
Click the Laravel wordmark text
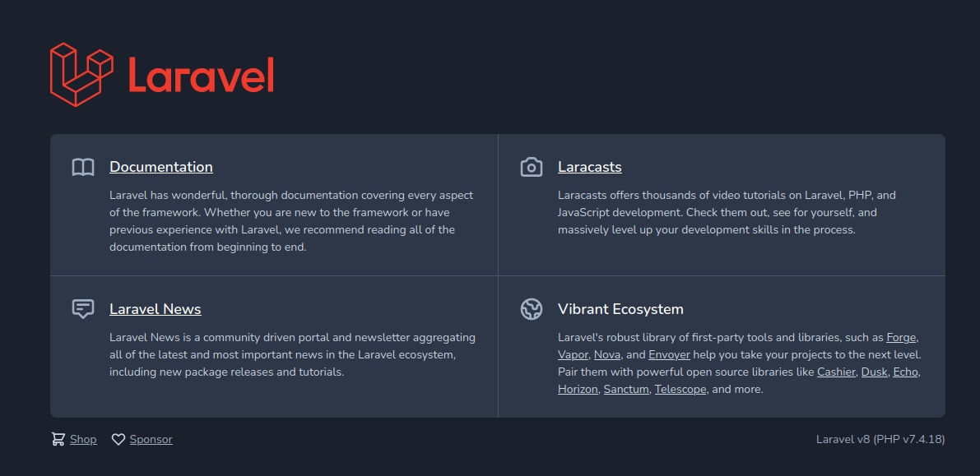pyautogui.click(x=201, y=77)
